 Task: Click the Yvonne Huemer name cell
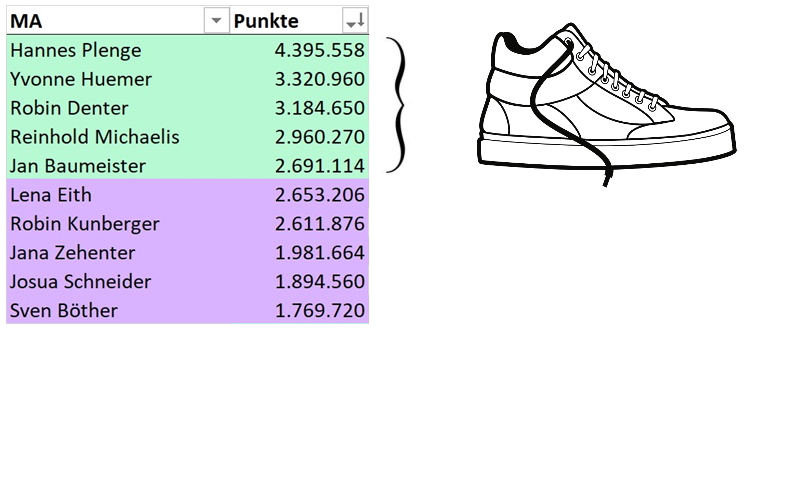[118, 79]
